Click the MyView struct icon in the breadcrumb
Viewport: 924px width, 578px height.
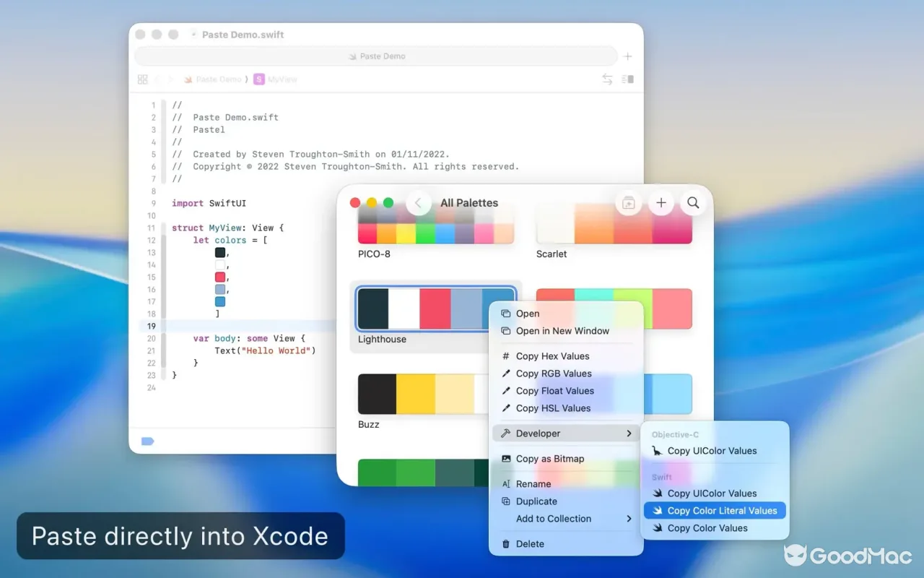tap(259, 79)
